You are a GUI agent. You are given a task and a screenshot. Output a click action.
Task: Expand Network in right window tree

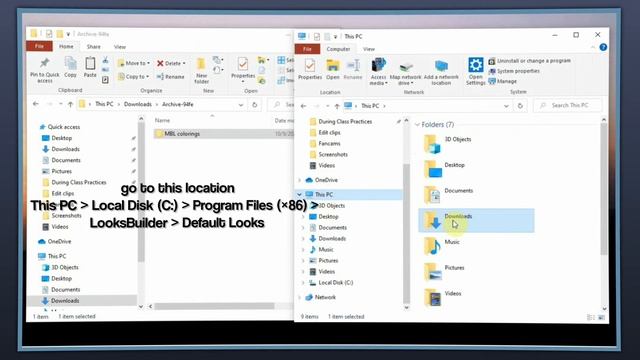point(300,298)
